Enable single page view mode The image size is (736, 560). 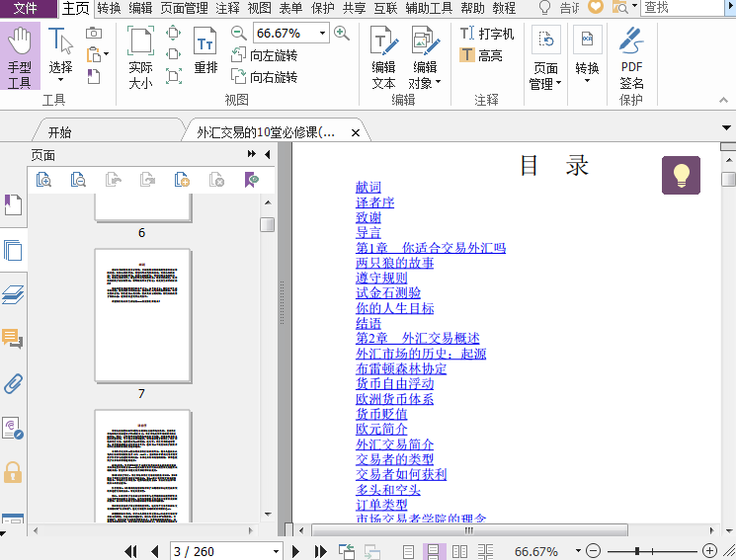[x=408, y=551]
